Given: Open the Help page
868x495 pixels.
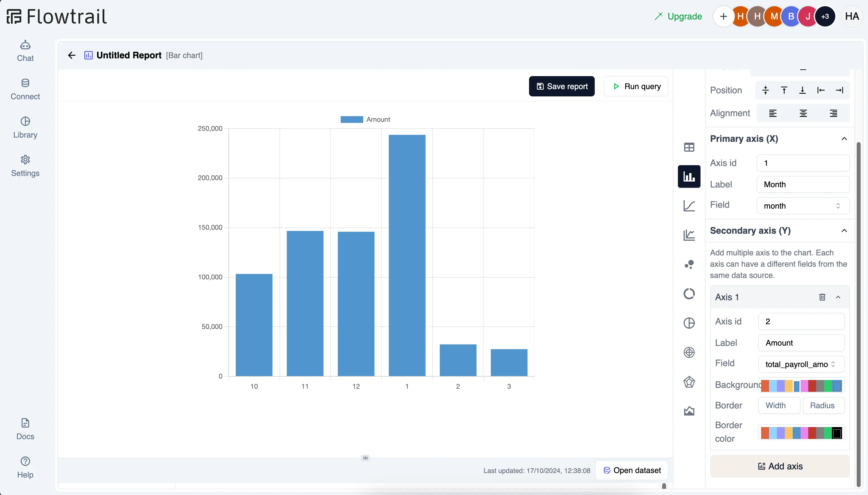Looking at the screenshot, I should [x=25, y=468].
